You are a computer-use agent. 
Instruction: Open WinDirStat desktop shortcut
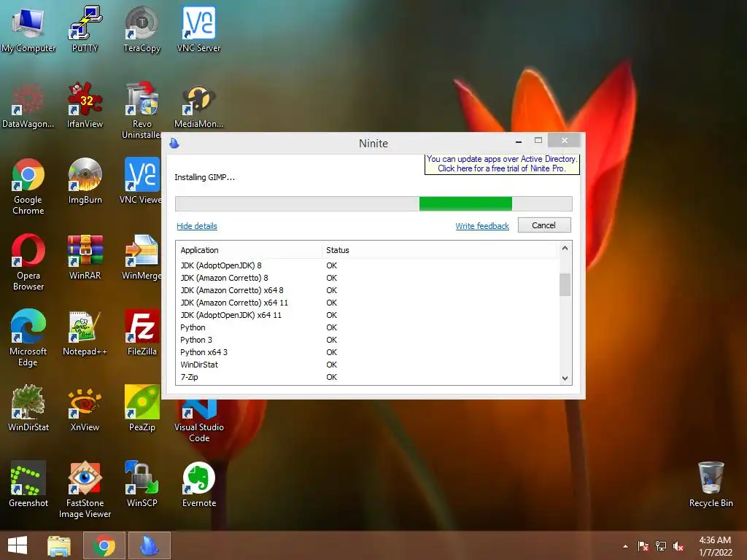click(28, 408)
